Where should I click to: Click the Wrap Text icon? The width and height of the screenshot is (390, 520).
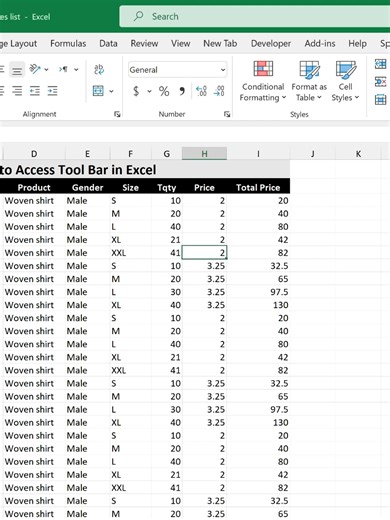(99, 69)
